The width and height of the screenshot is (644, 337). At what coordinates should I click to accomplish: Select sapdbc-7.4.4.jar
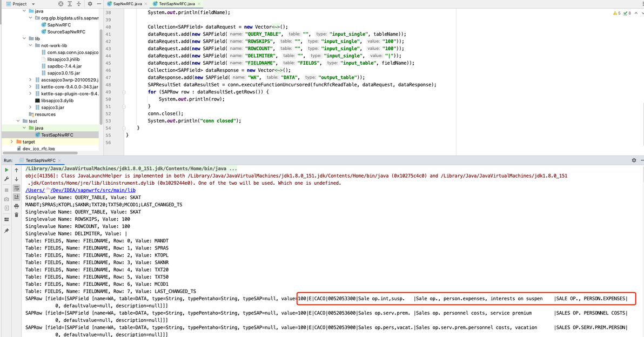tap(64, 66)
